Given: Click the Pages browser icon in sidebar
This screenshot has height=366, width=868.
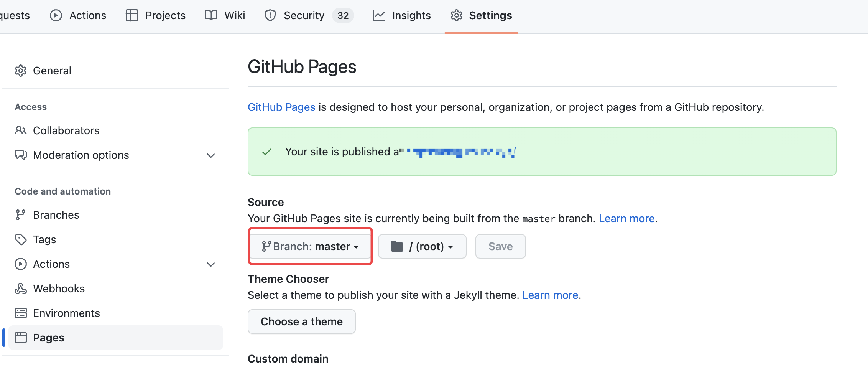Looking at the screenshot, I should click(21, 338).
